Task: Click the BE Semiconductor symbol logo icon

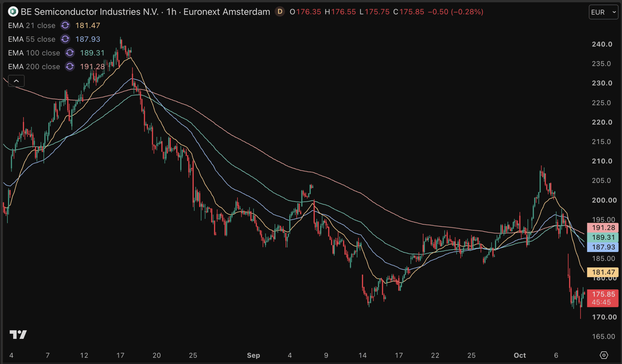Action: (x=13, y=12)
